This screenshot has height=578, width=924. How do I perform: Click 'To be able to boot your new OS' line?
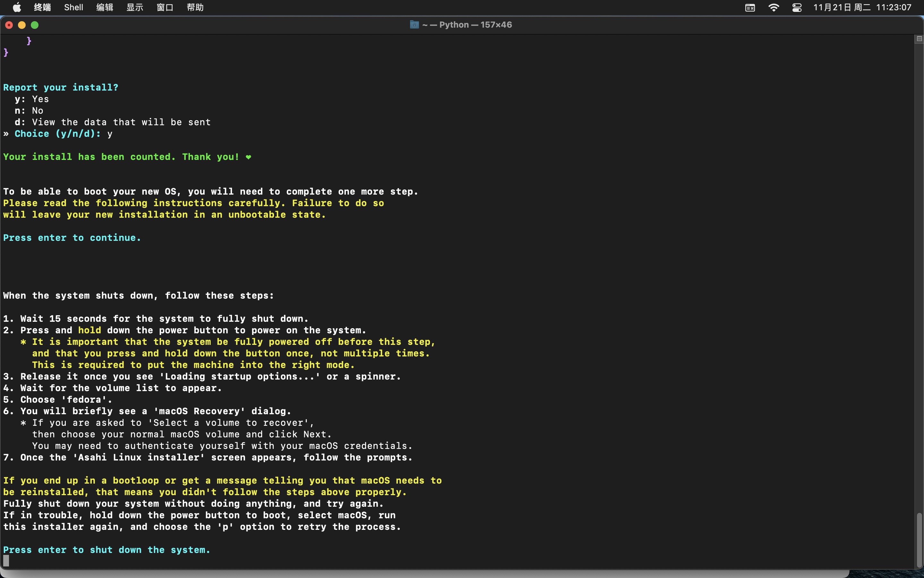211,191
